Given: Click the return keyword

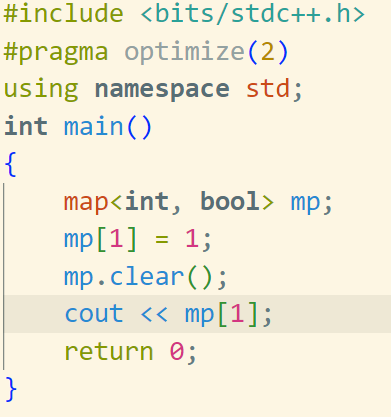Looking at the screenshot, I should tap(109, 351).
